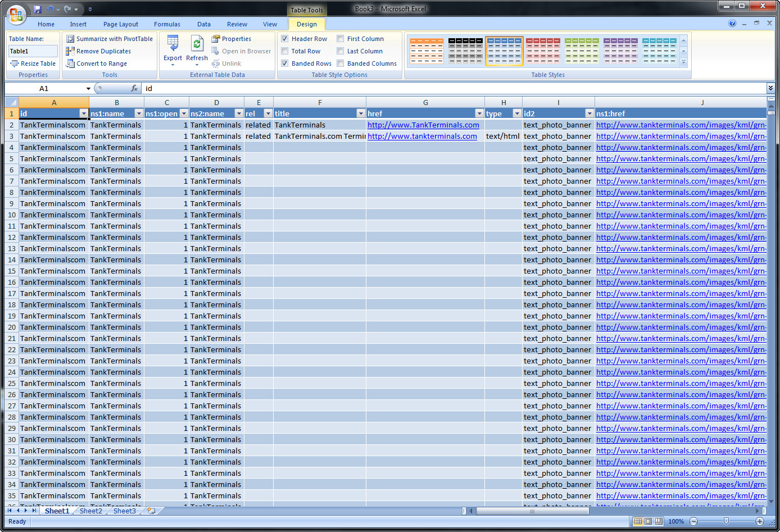Enable the Banded Columns checkbox
The height and width of the screenshot is (532, 780).
341,63
